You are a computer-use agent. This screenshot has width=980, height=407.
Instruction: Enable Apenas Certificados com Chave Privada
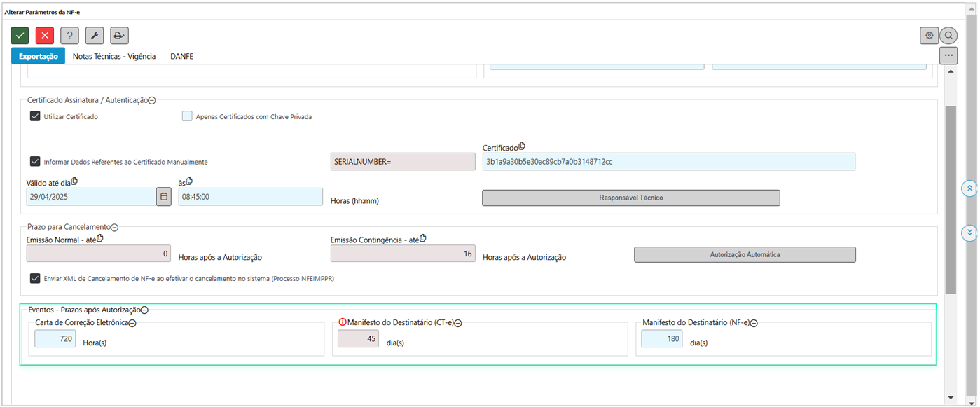(x=187, y=116)
